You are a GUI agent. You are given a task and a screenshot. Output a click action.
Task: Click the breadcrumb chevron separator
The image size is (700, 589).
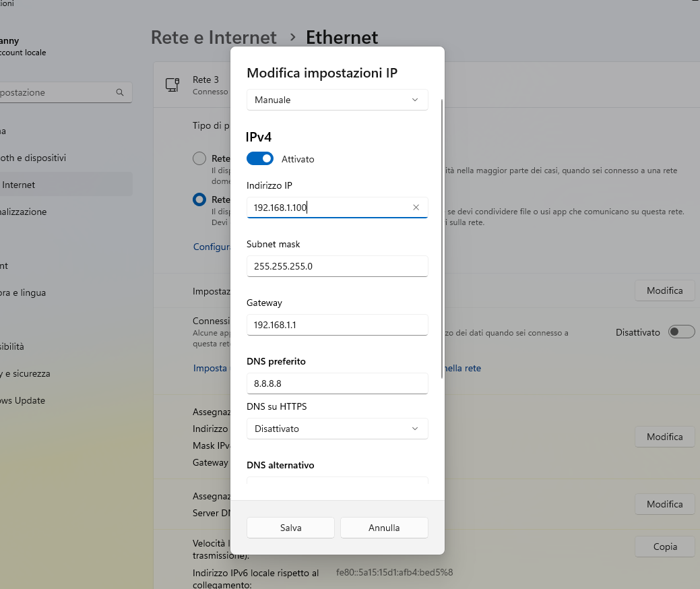(293, 37)
